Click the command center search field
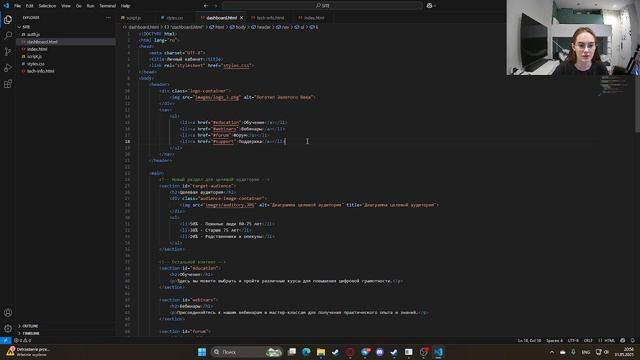 click(322, 6)
